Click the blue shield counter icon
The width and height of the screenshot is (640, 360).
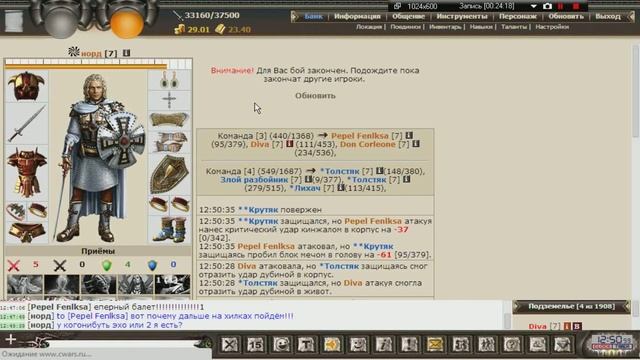(152, 265)
